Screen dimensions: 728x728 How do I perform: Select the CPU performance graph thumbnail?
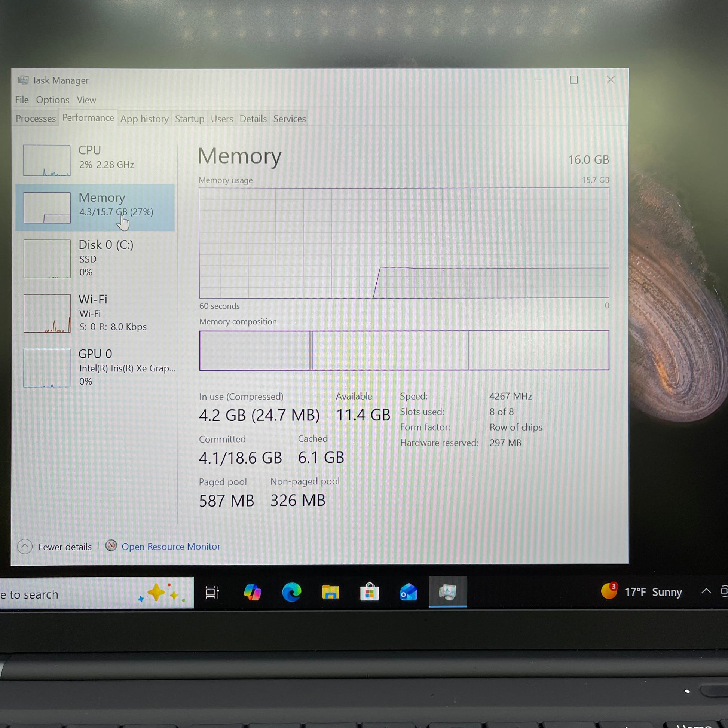tap(47, 160)
